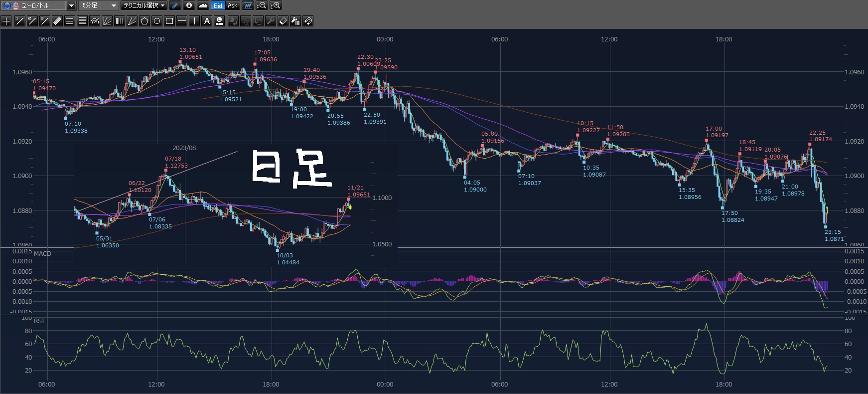Viewport: 868px width, 394px height.
Task: Switch price display to Bid
Action: click(x=218, y=5)
